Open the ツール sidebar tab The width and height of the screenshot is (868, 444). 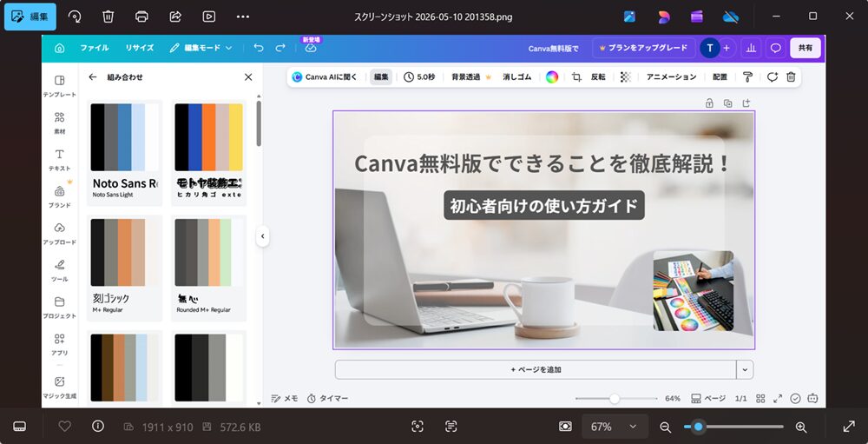[59, 270]
